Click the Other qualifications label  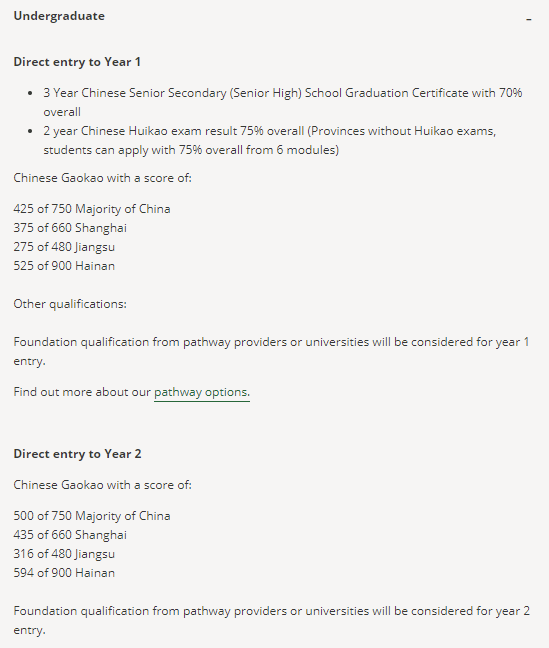[x=70, y=304]
